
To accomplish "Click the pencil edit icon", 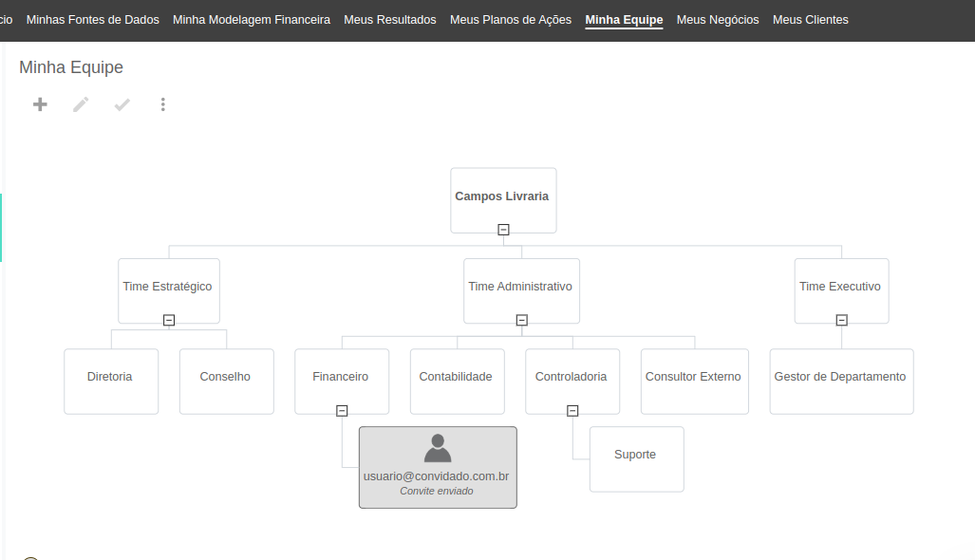I will (x=81, y=104).
